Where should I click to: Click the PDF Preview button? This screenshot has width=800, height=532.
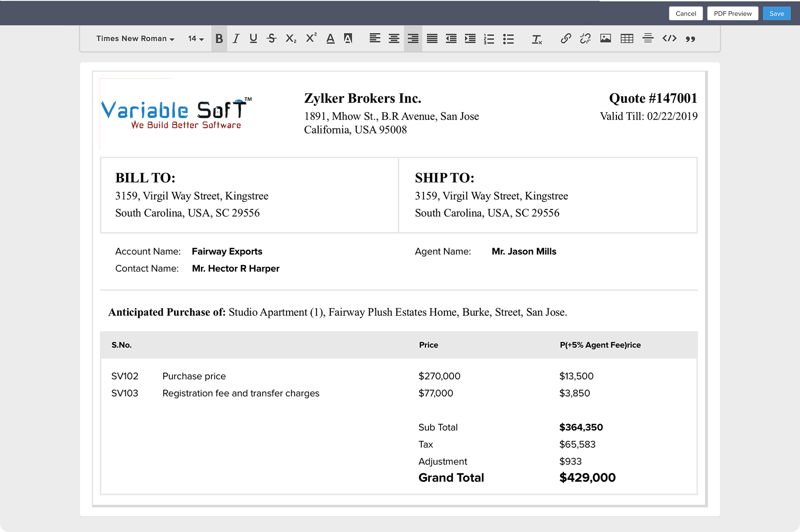point(732,13)
